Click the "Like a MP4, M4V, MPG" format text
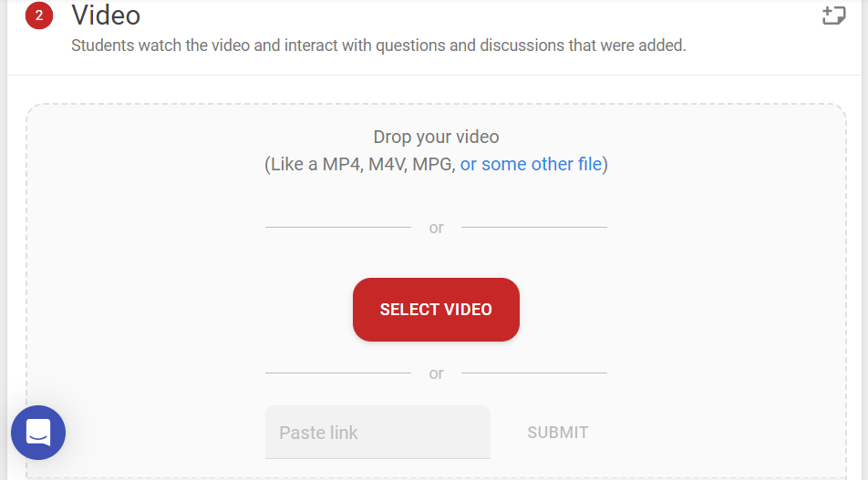This screenshot has height=480, width=868. click(x=360, y=164)
